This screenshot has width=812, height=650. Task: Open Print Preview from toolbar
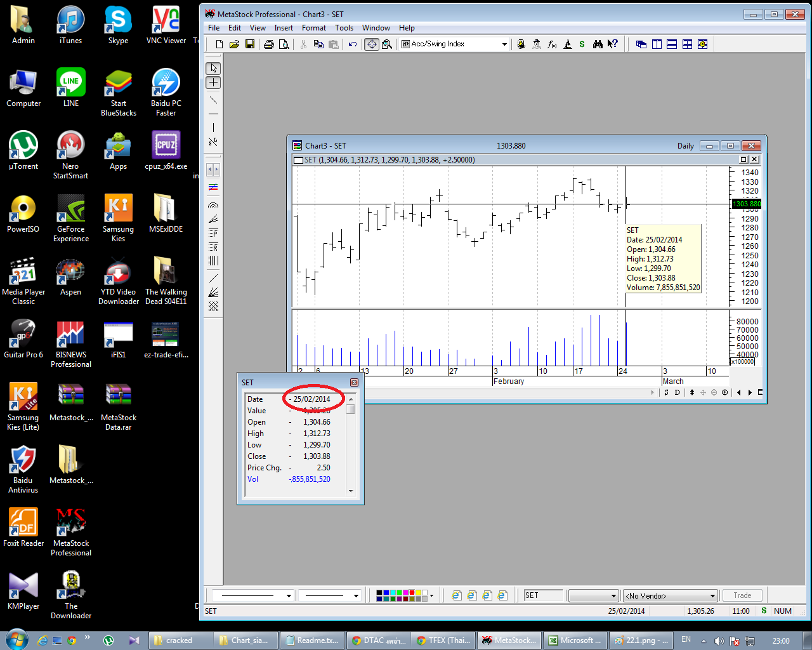tap(284, 44)
